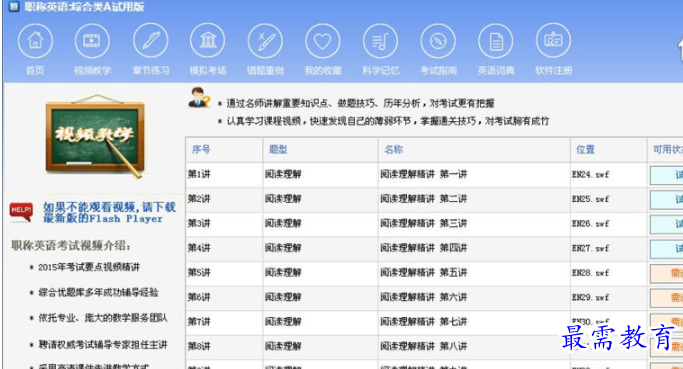This screenshot has width=683, height=369.
Task: Click trial button for 第2讲 row
Action: (x=666, y=200)
